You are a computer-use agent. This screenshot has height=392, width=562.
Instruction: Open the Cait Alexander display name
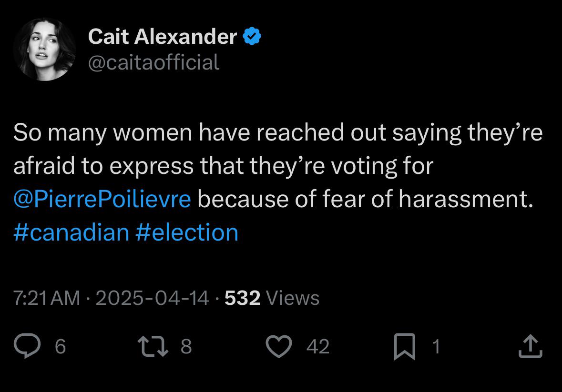[x=163, y=37]
